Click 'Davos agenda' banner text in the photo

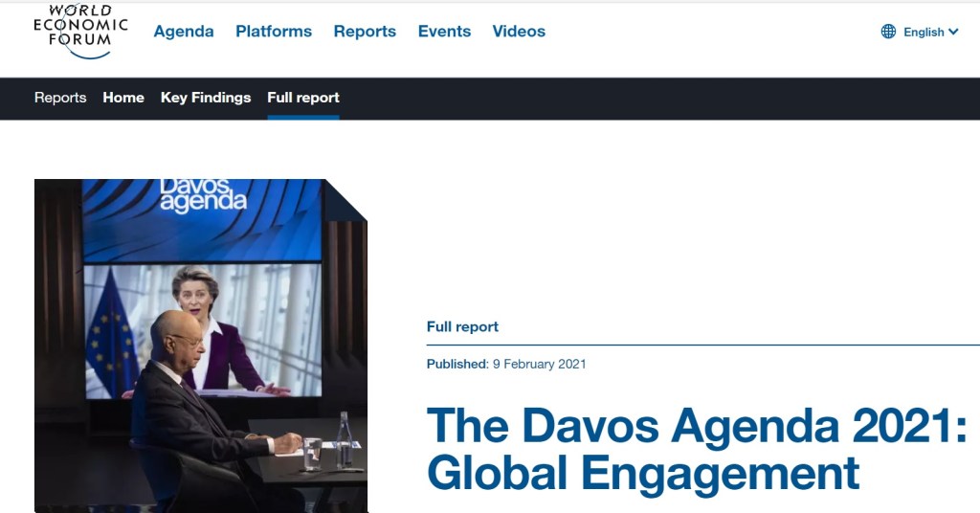click(203, 194)
